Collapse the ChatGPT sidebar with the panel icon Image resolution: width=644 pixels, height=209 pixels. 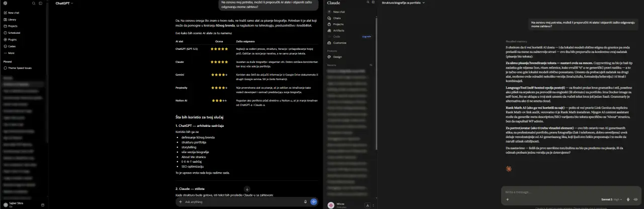(41, 3)
